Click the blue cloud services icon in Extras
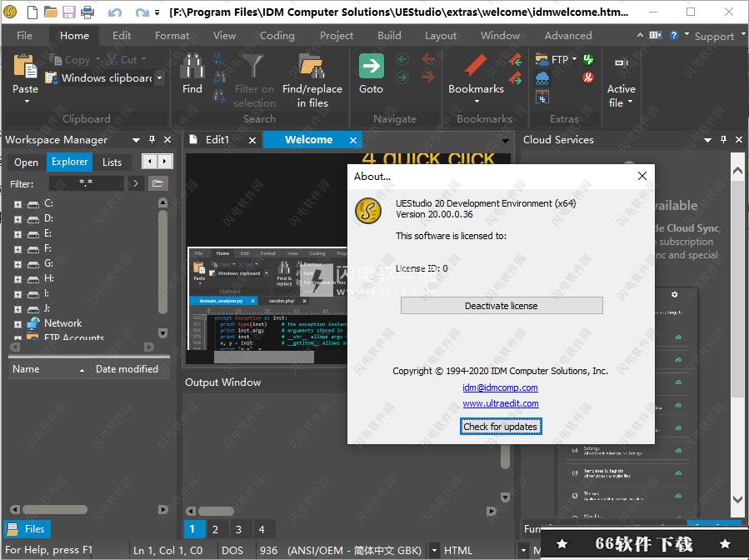 pyautogui.click(x=542, y=78)
